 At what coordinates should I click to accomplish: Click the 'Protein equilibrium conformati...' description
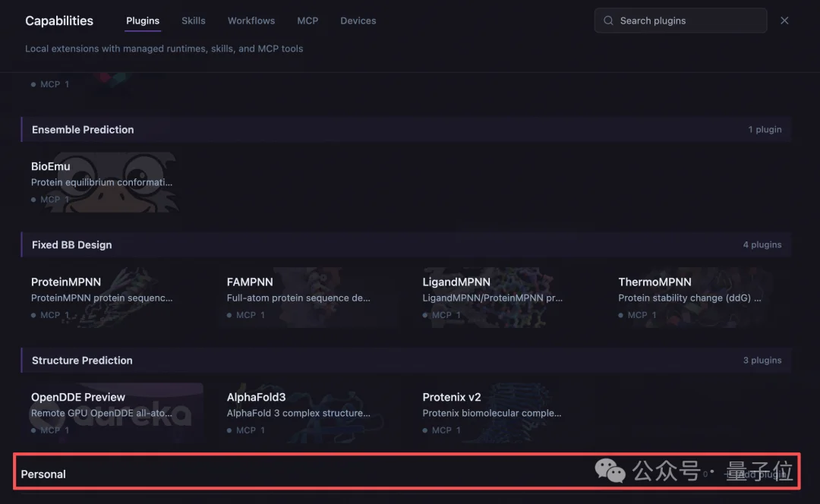(x=102, y=182)
